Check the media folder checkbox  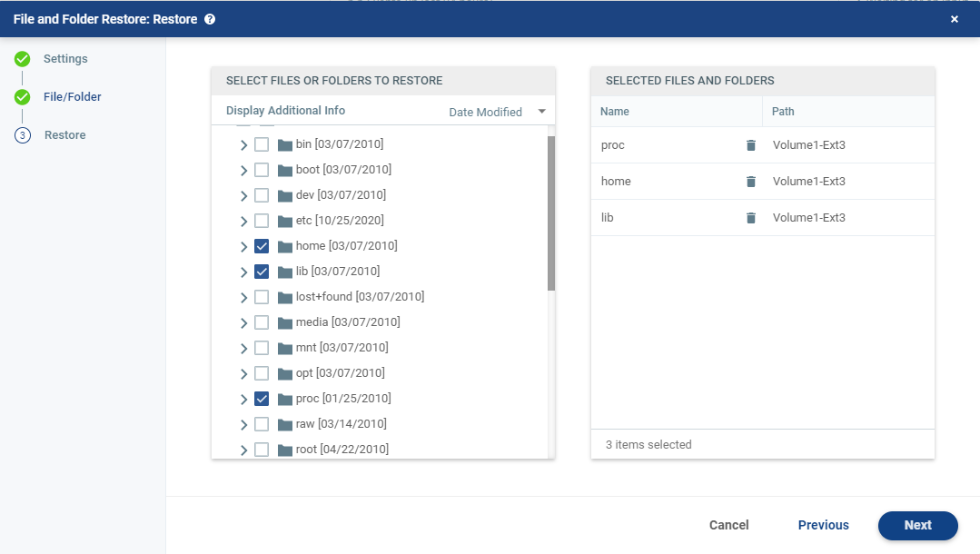tap(262, 322)
